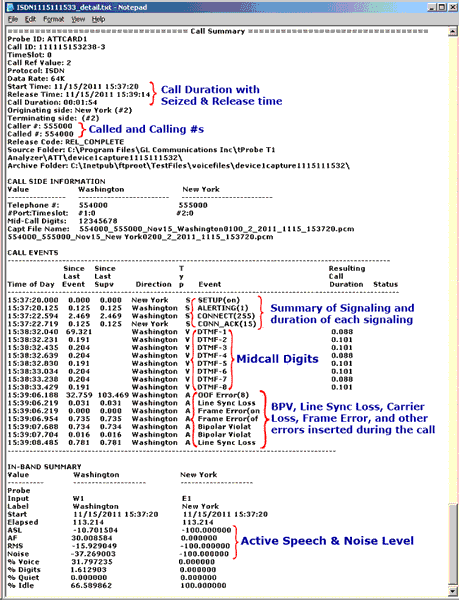
Task: Click the ASL value '-10.701504'
Action: point(94,530)
